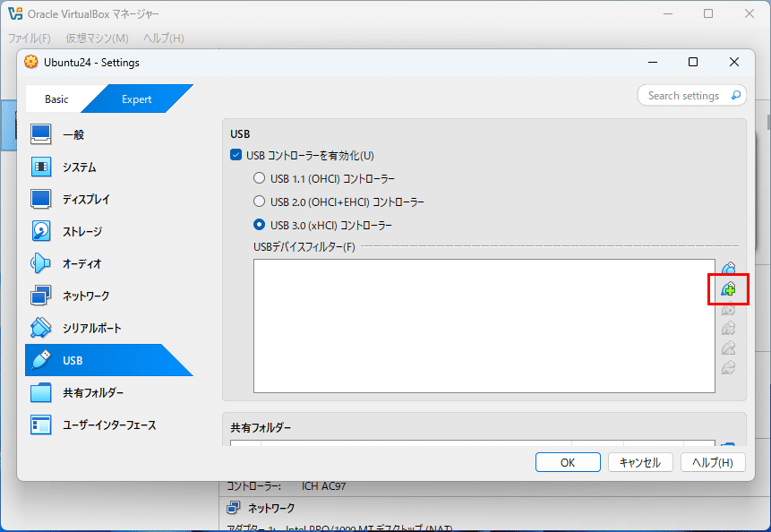Select the USB 2.0 (OHCI+EHCI) controller
This screenshot has width=771, height=532.
click(259, 202)
